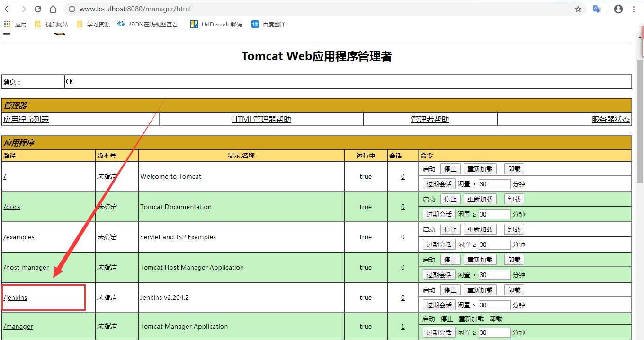
Task: Stop the /docs application
Action: 450,199
